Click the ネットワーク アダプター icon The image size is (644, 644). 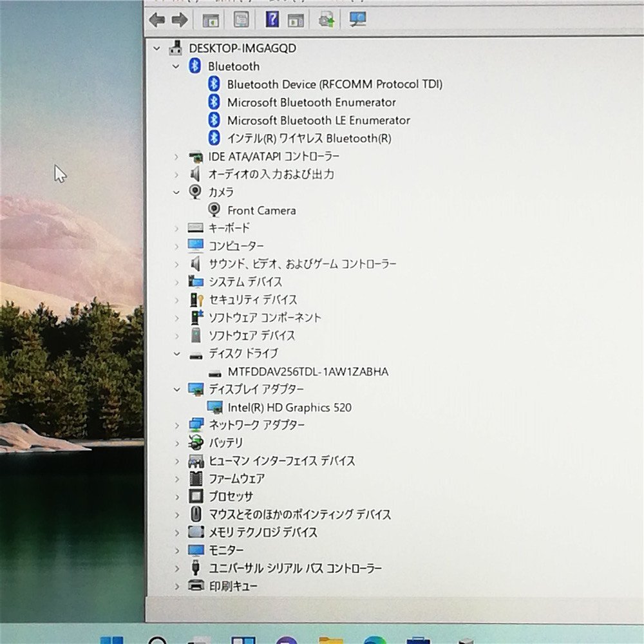[x=196, y=425]
